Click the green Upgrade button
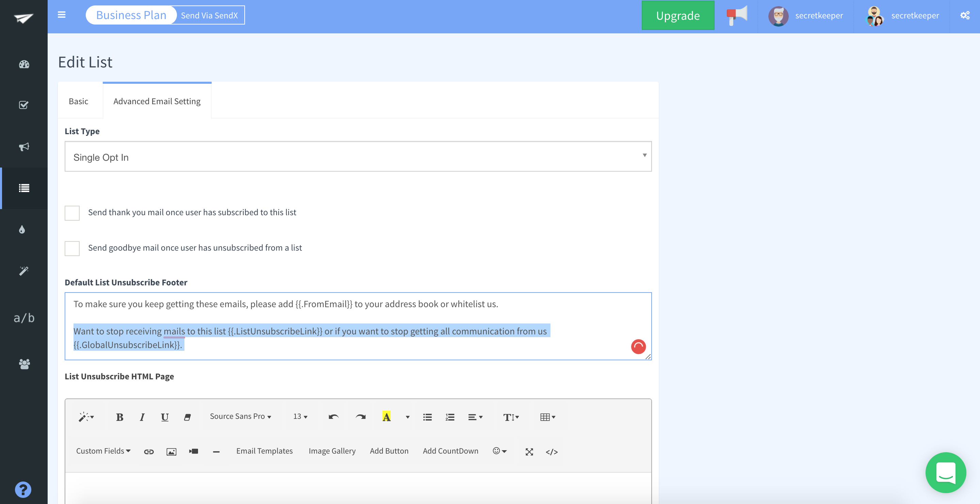The image size is (980, 504). tap(678, 15)
